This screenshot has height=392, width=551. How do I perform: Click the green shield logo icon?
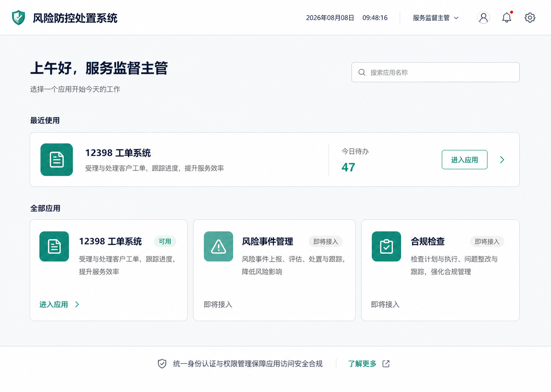coord(18,17)
